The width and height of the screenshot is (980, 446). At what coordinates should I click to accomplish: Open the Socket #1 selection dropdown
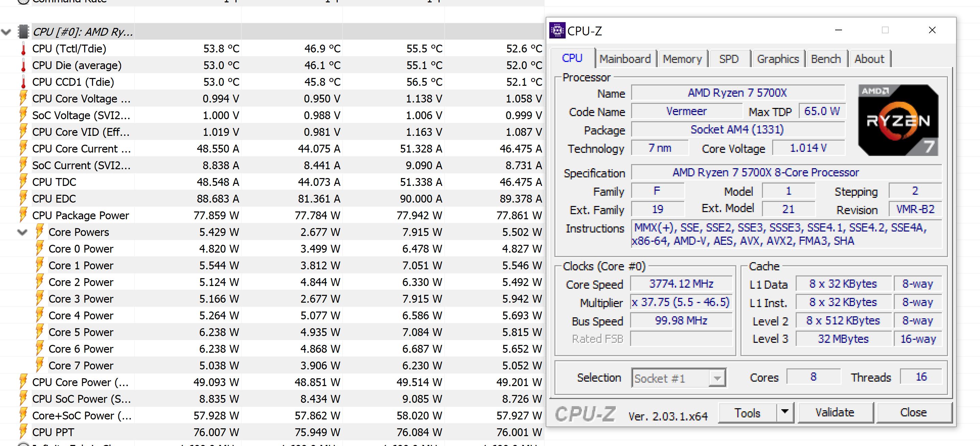(717, 378)
